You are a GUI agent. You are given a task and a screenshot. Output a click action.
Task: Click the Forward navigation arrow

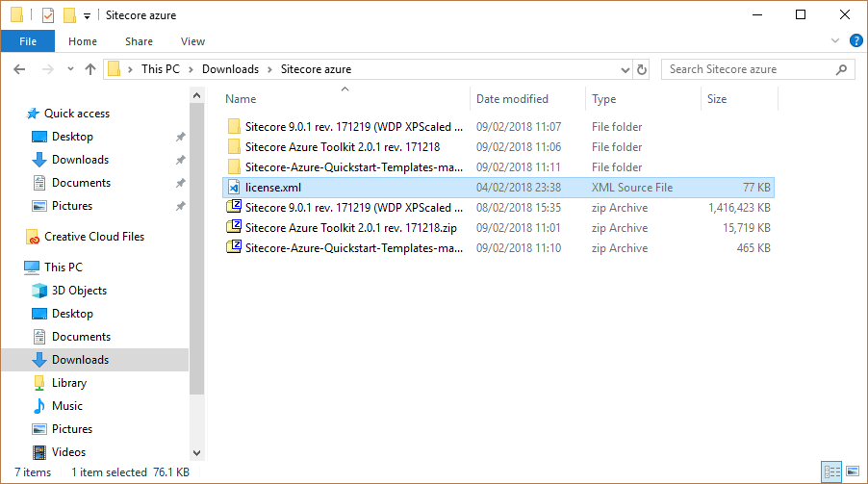click(x=48, y=69)
